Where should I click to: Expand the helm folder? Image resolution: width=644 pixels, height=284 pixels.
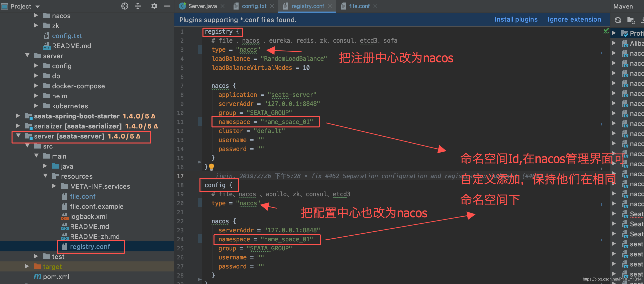(36, 96)
